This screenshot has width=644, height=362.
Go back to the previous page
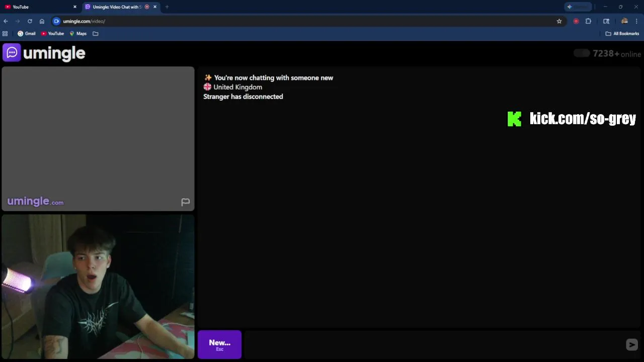[6, 21]
